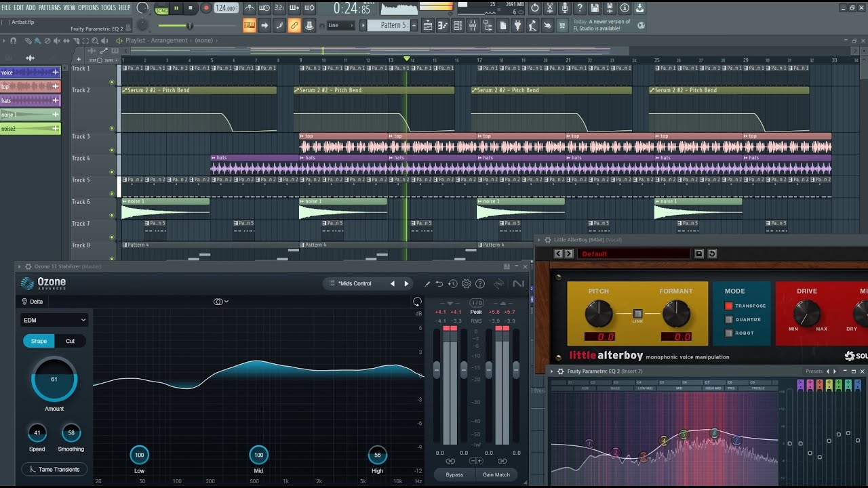Screen dimensions: 868x488
Task: Pause playback with the transport pause button
Action: pos(176,9)
